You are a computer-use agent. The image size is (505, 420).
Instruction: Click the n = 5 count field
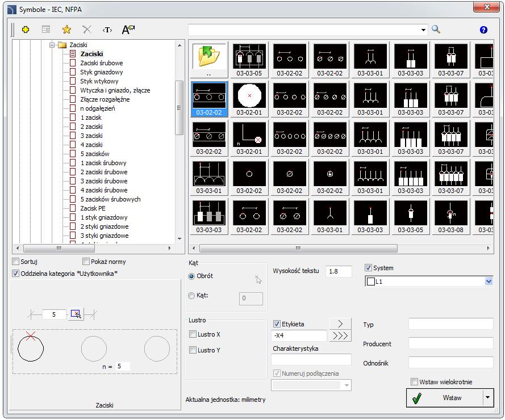pos(123,366)
